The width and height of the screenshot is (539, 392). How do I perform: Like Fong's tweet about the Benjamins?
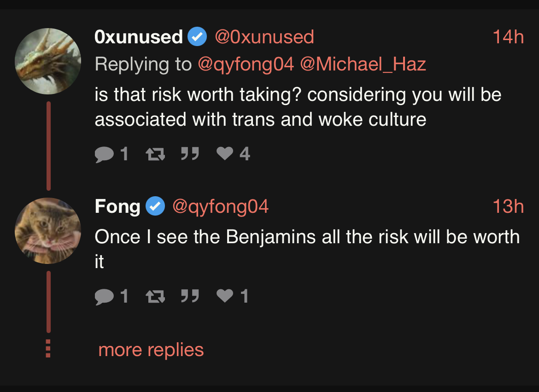[225, 296]
